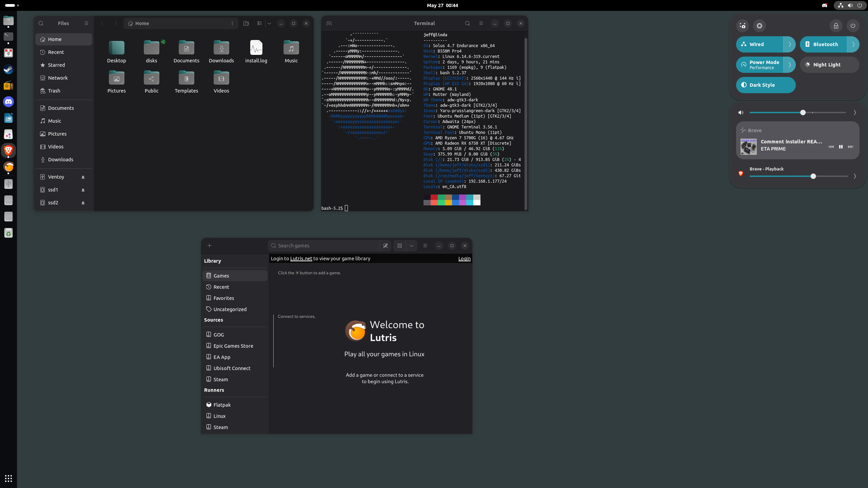Show applications grid in the dock
This screenshot has height=488, width=868.
tap(8, 479)
